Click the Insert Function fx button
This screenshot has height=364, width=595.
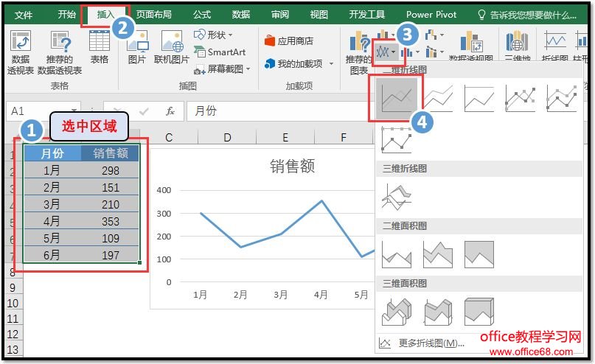point(170,111)
